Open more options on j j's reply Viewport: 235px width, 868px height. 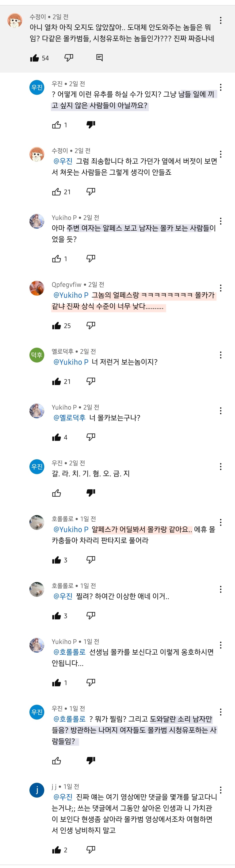[220, 790]
